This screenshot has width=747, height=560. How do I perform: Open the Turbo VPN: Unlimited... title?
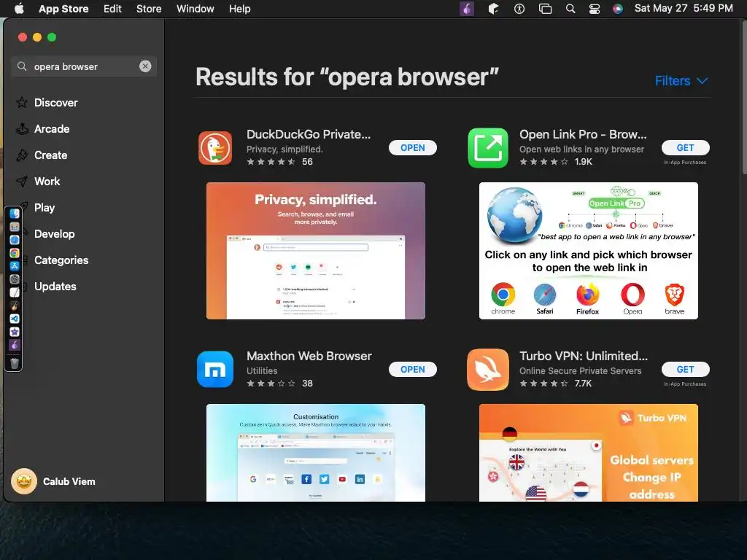pyautogui.click(x=583, y=356)
